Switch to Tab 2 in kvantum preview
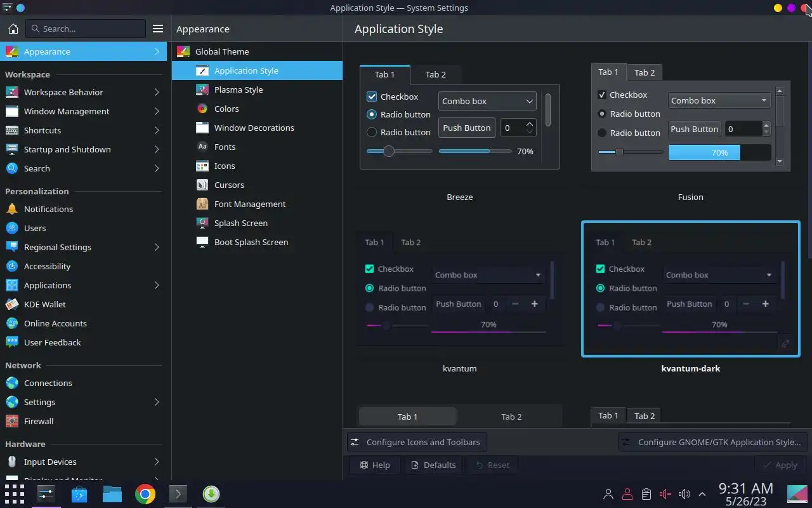This screenshot has width=812, height=508. [x=410, y=242]
